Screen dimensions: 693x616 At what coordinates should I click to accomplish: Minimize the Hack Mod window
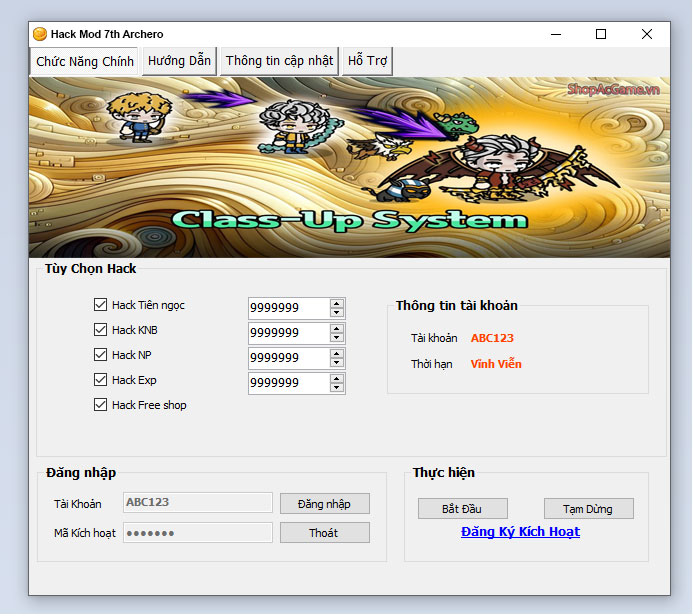(556, 34)
